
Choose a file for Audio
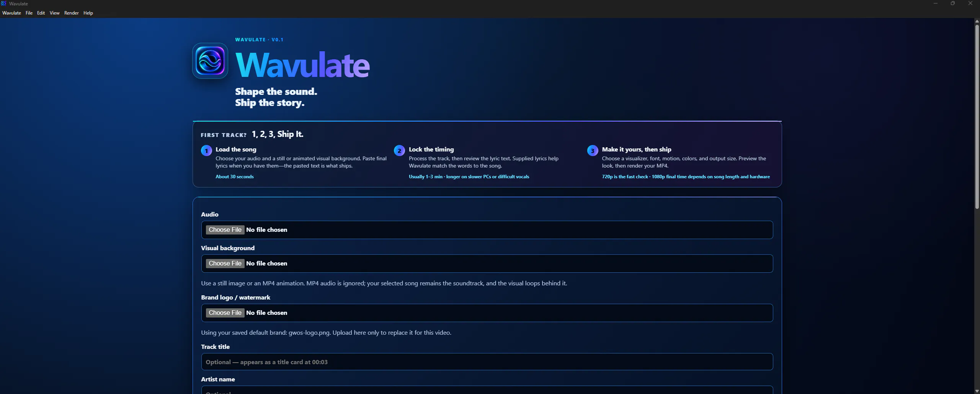click(225, 230)
